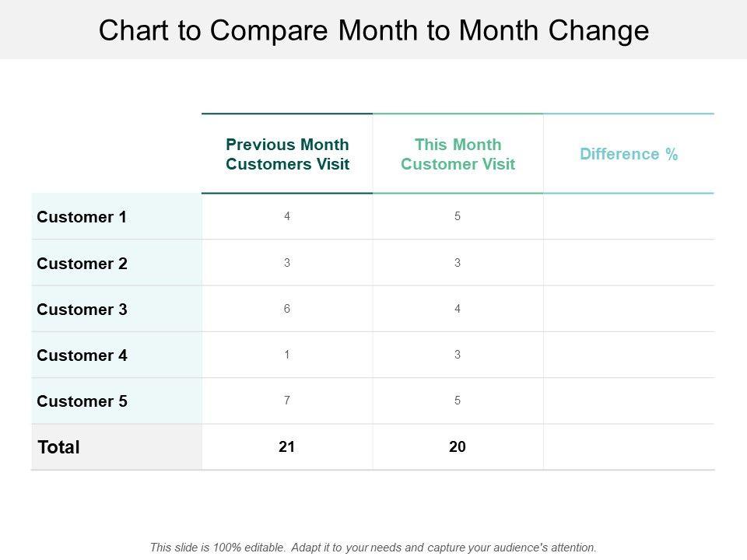Select Customer 4 this month value 3
Screen dimensions: 747x560
pos(458,355)
